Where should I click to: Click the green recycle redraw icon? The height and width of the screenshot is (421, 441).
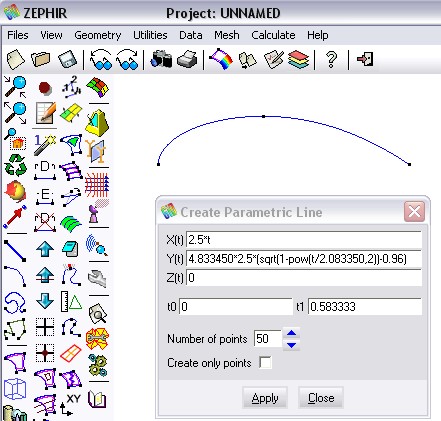pos(15,165)
